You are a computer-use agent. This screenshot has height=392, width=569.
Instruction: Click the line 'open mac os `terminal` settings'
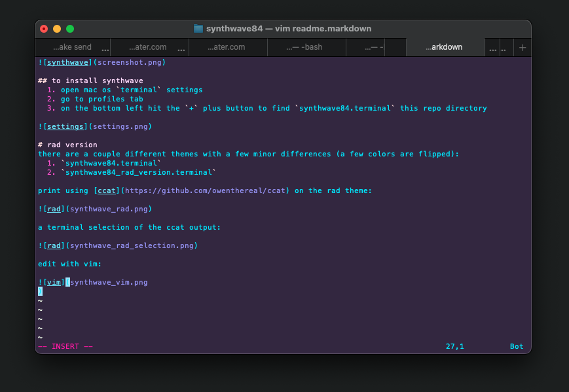132,90
